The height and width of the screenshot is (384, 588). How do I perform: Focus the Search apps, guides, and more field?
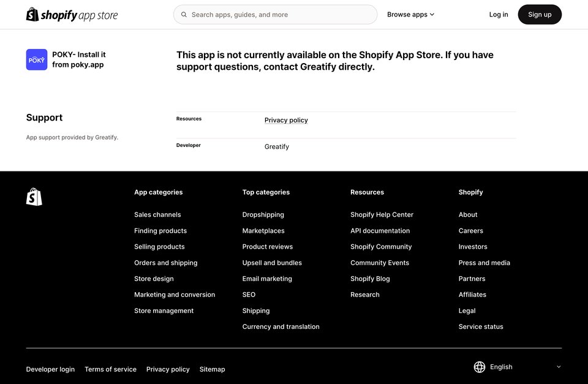[275, 15]
